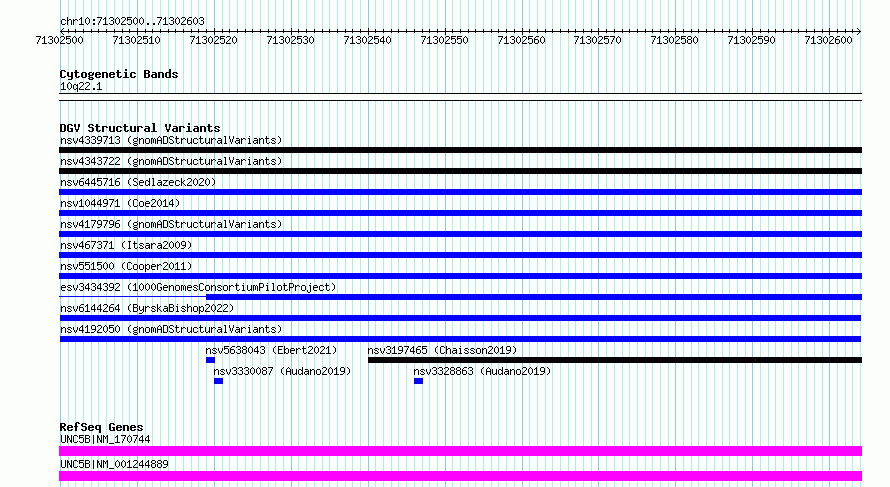
Task: Click the small blue marker for nsv3330087
Action: [x=219, y=381]
